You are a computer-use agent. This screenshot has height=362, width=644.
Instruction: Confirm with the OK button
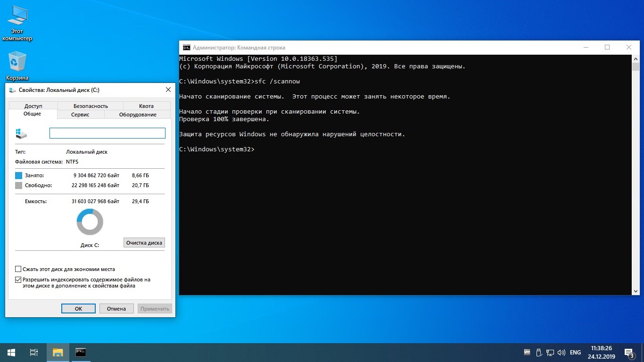tap(78, 309)
